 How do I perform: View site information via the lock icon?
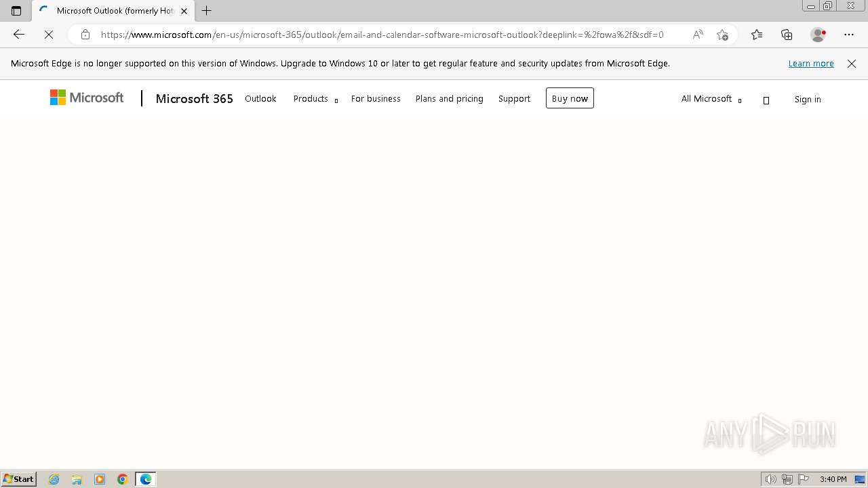85,35
